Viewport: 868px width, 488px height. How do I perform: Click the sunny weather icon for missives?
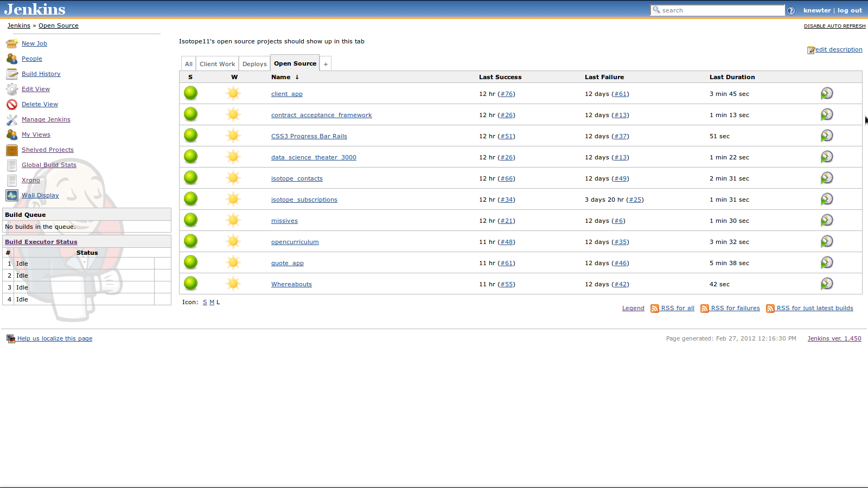pyautogui.click(x=233, y=220)
